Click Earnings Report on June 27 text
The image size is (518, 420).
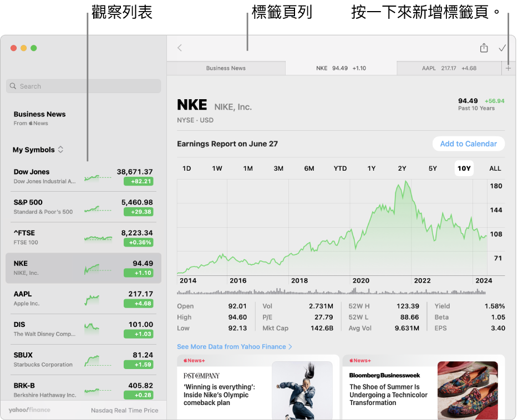[227, 144]
